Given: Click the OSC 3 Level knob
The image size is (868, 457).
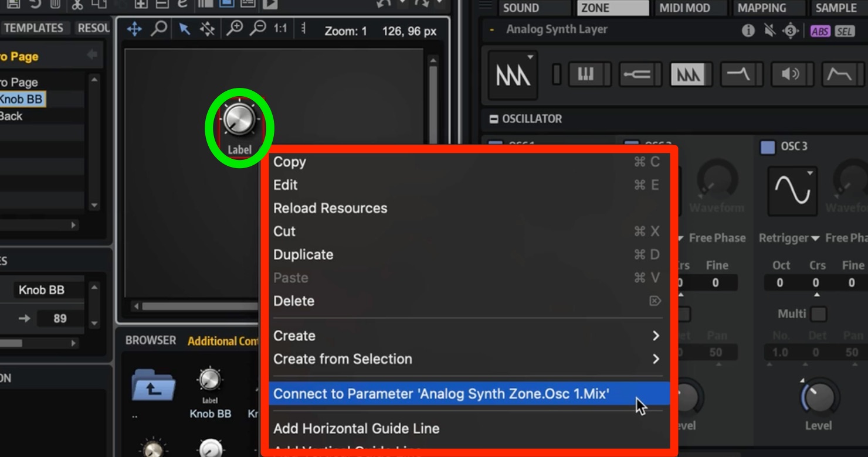Looking at the screenshot, I should (x=818, y=397).
